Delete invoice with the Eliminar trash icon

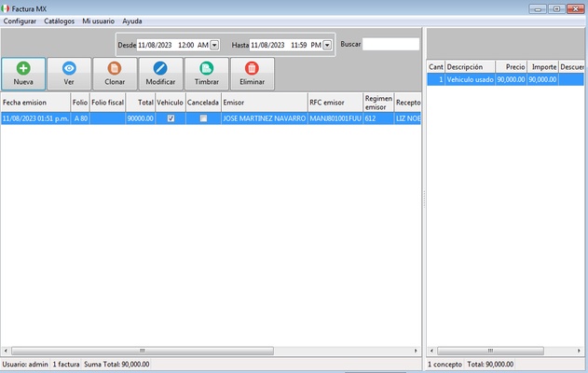click(x=252, y=74)
